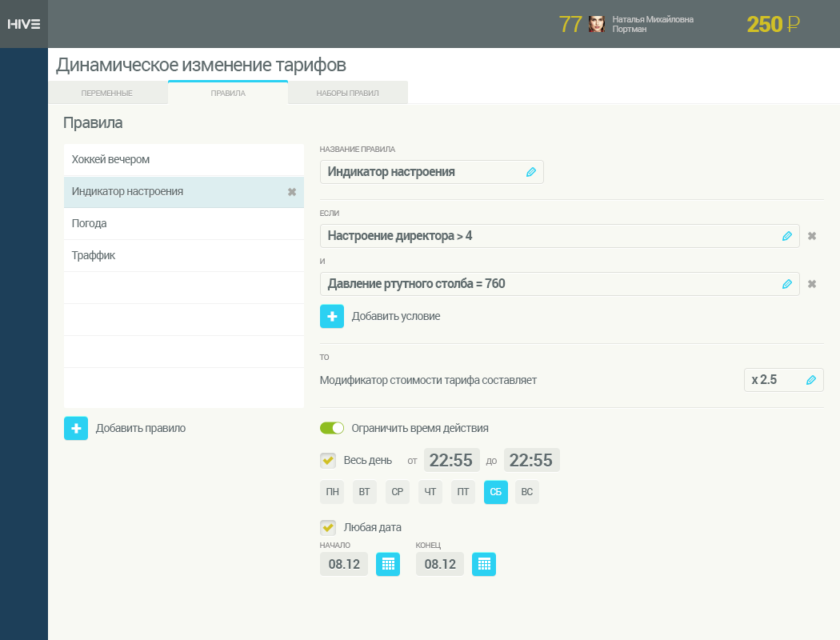This screenshot has width=840, height=640.
Task: Toggle the 'Ограничить время действия' switch
Action: coord(332,428)
